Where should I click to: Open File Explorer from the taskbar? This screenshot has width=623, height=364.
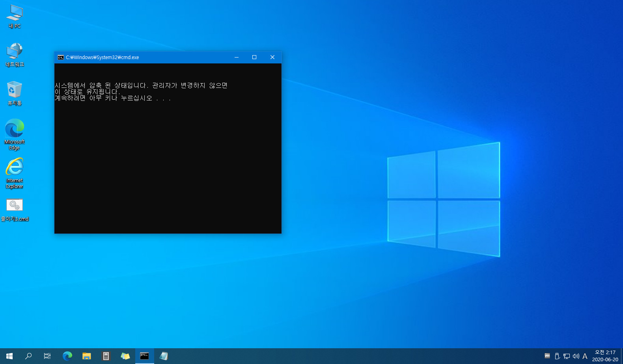pyautogui.click(x=87, y=356)
